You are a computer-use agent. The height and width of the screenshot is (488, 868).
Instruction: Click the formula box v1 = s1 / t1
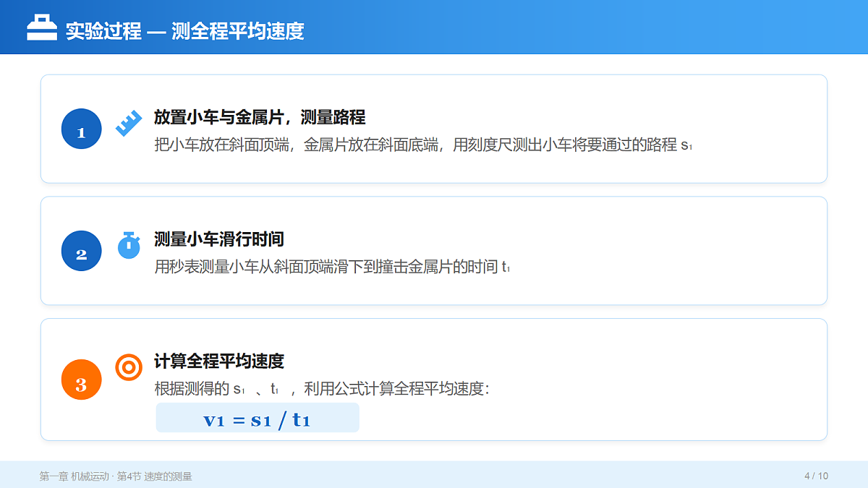point(258,418)
